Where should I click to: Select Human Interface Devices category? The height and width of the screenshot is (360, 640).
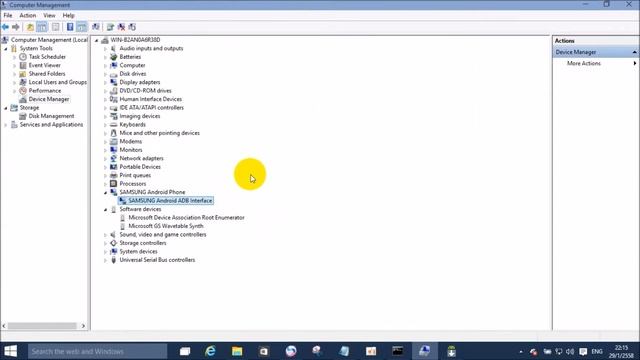(151, 99)
